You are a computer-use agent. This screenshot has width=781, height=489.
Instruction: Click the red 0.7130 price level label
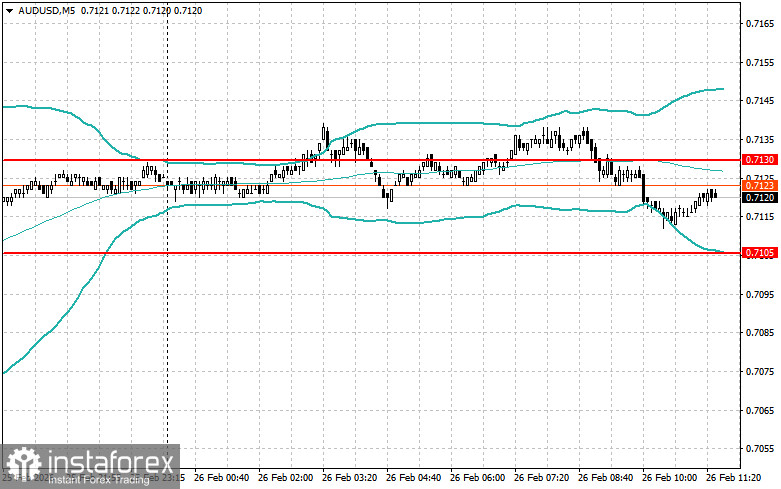[x=760, y=160]
